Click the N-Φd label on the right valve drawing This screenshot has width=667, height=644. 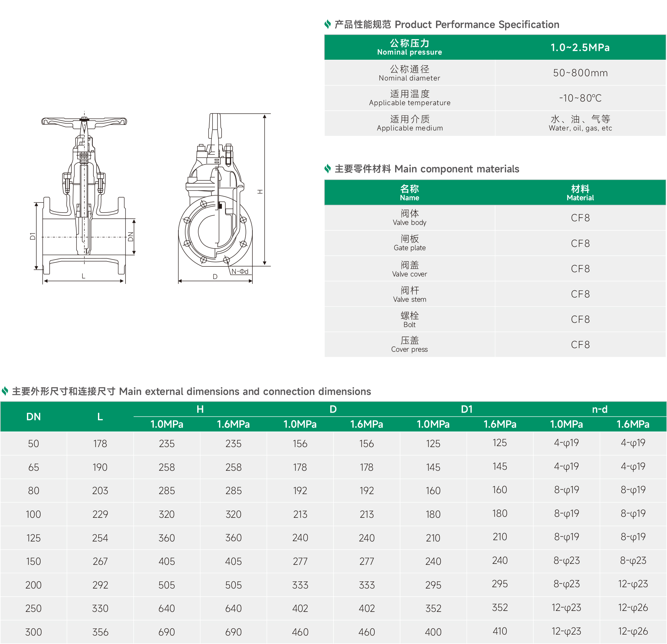[x=240, y=271]
